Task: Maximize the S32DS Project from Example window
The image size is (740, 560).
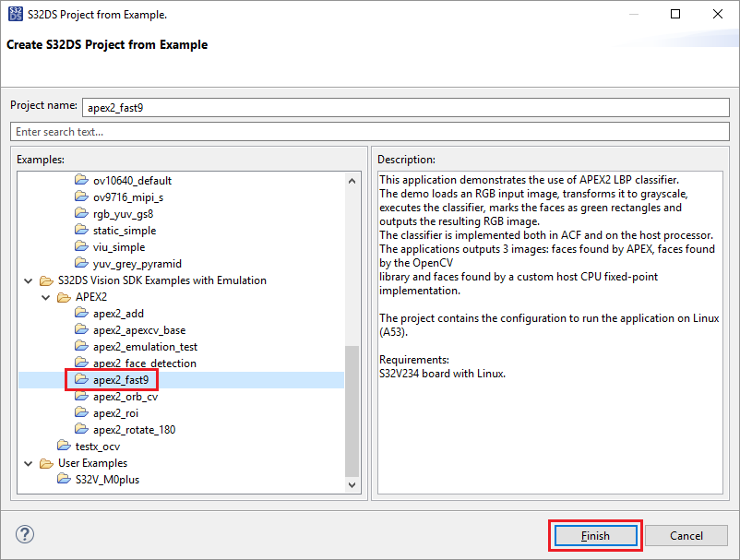Action: (675, 14)
